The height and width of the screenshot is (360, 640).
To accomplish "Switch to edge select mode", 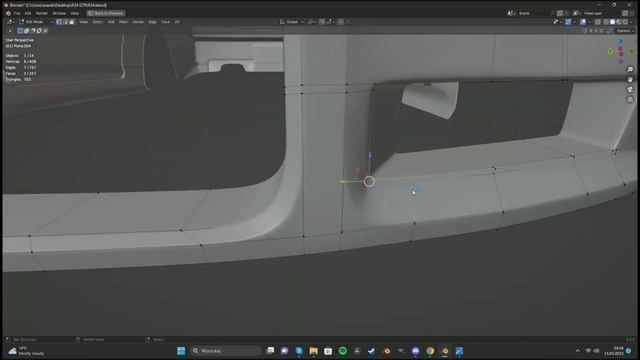I will tap(65, 22).
